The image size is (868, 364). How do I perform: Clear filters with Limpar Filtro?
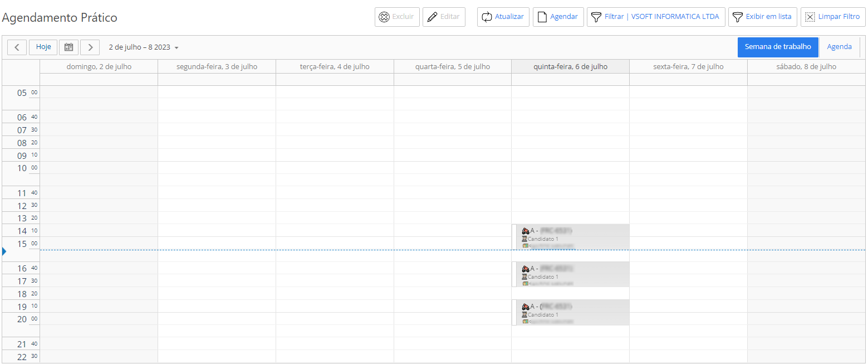[832, 17]
